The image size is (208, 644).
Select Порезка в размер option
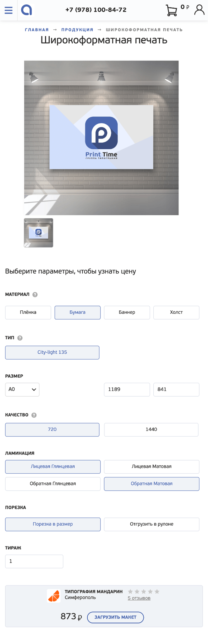[x=53, y=524]
